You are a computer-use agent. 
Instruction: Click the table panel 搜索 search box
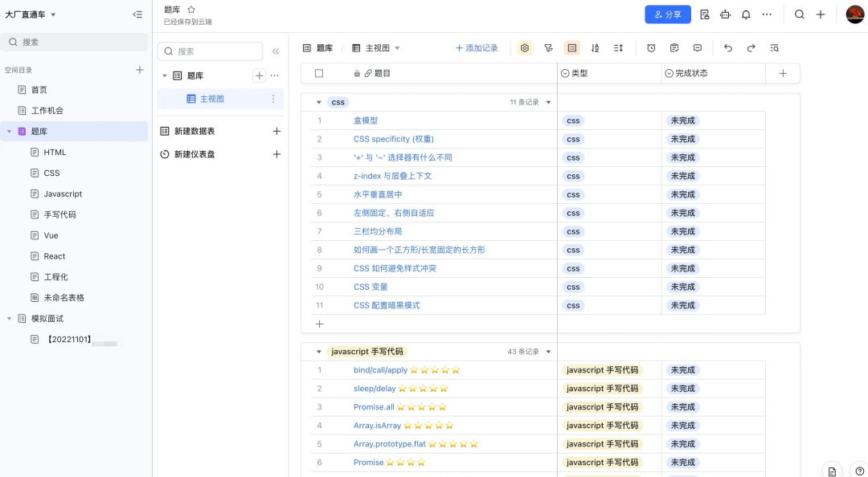pos(210,51)
